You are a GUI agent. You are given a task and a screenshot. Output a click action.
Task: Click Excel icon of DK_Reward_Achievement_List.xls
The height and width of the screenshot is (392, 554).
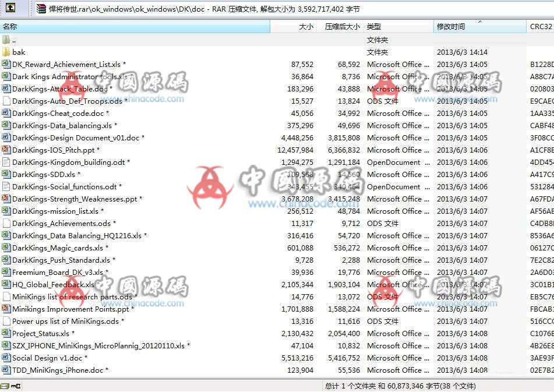tap(6, 64)
